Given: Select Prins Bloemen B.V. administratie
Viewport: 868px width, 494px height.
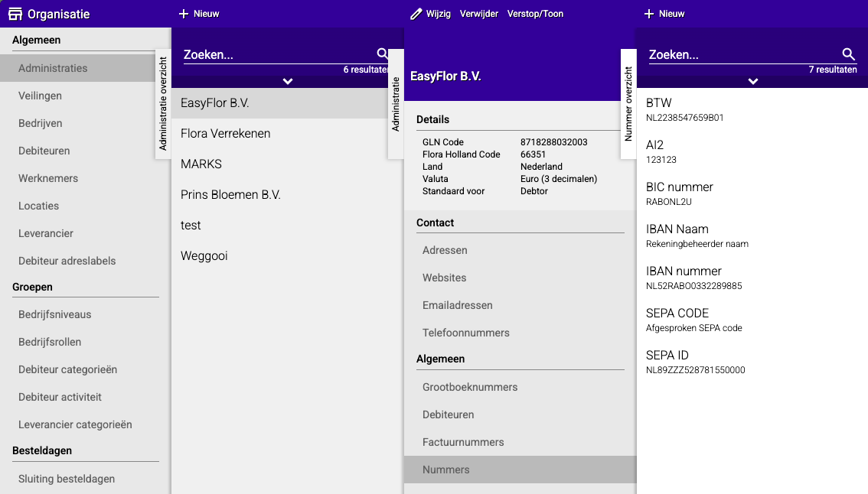Looking at the screenshot, I should [x=287, y=195].
